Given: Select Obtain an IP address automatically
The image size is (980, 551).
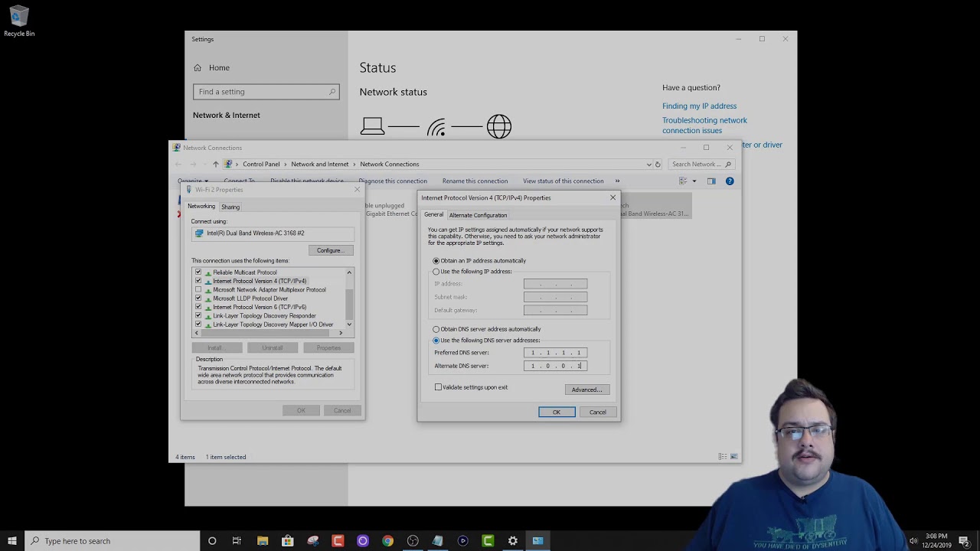Looking at the screenshot, I should pos(436,261).
